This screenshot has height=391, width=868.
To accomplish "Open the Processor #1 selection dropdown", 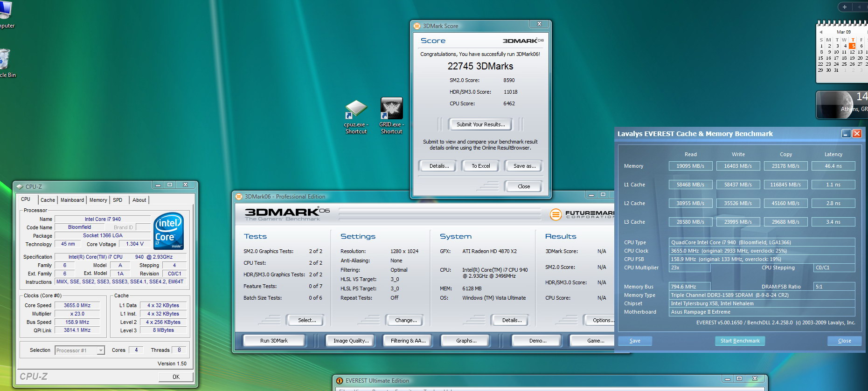I will pyautogui.click(x=80, y=350).
